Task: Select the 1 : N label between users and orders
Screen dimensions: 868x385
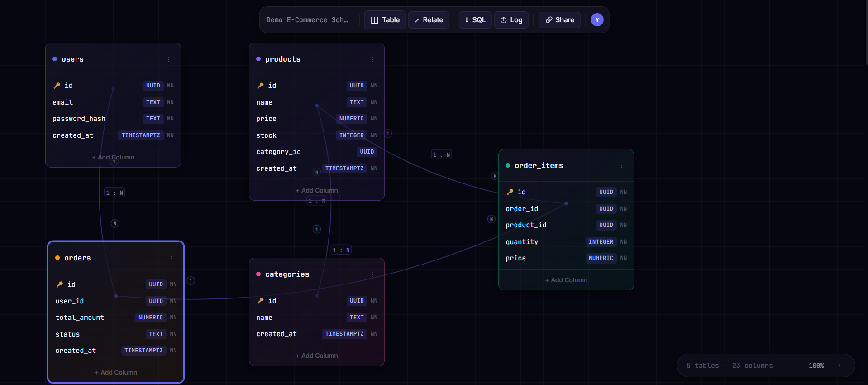Action: (x=114, y=192)
